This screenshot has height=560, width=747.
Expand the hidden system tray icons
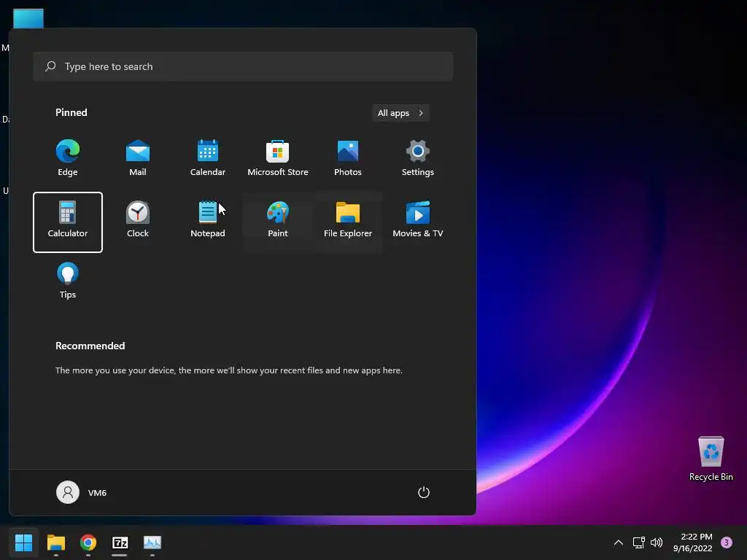pos(619,542)
